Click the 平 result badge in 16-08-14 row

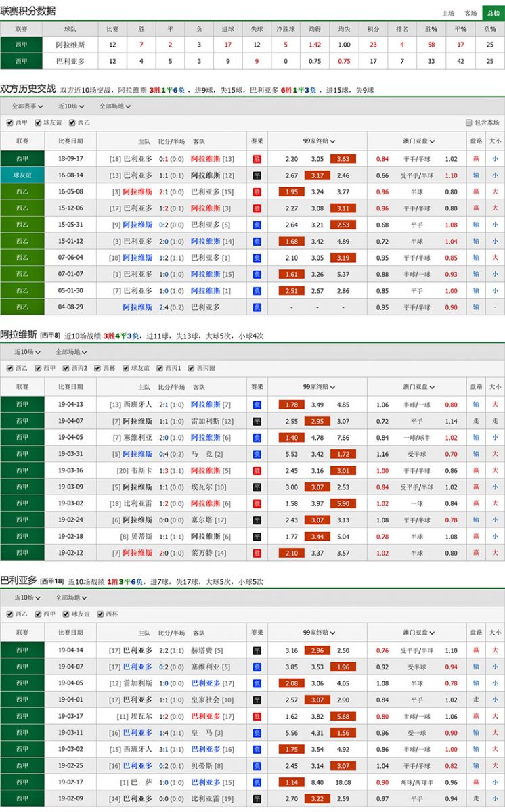pyautogui.click(x=257, y=175)
